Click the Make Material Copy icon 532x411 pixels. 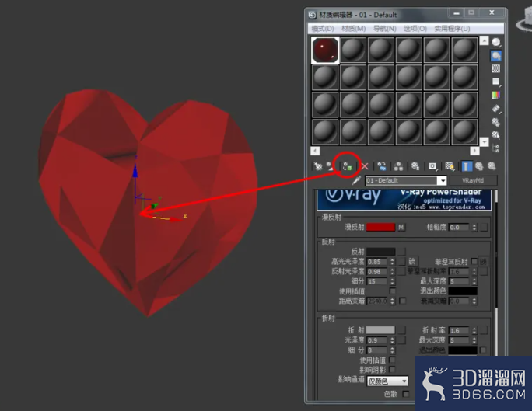click(382, 166)
